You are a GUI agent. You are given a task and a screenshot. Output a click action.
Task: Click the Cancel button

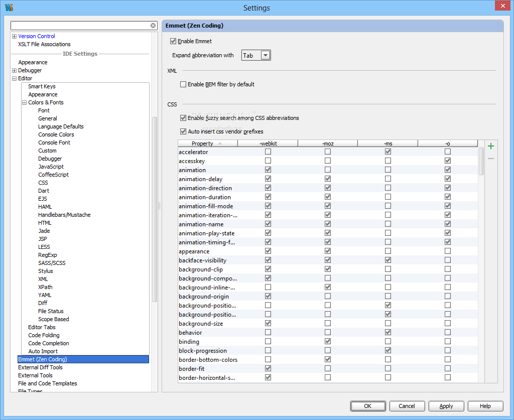(x=407, y=406)
